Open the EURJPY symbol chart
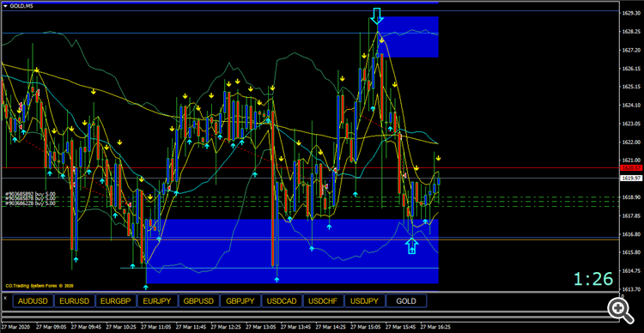 coord(157,301)
